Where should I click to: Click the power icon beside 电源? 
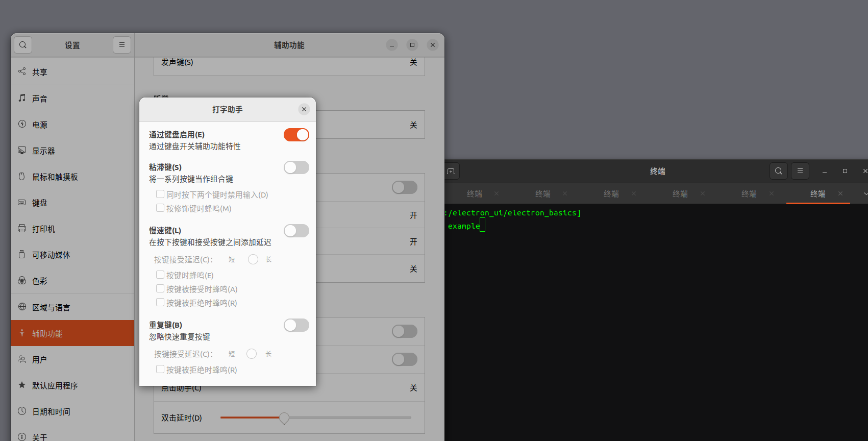[22, 124]
